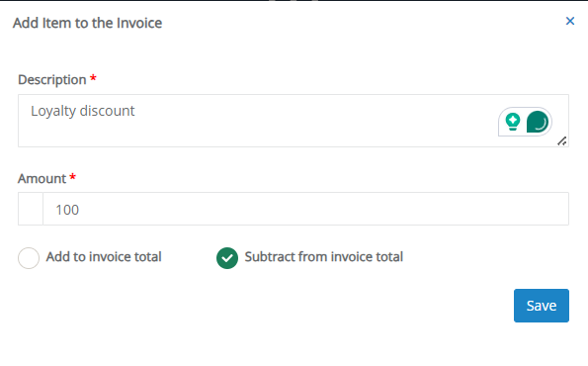Click the empty currency prefix box before Amount
588x366 pixels.
(x=31, y=209)
